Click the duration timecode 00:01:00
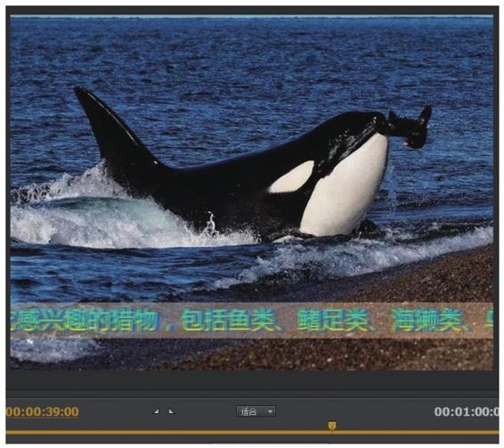 pos(467,412)
